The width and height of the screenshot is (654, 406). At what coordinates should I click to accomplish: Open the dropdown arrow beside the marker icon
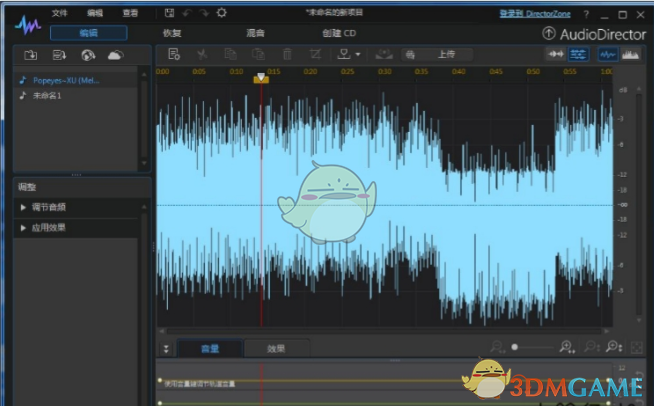(357, 55)
